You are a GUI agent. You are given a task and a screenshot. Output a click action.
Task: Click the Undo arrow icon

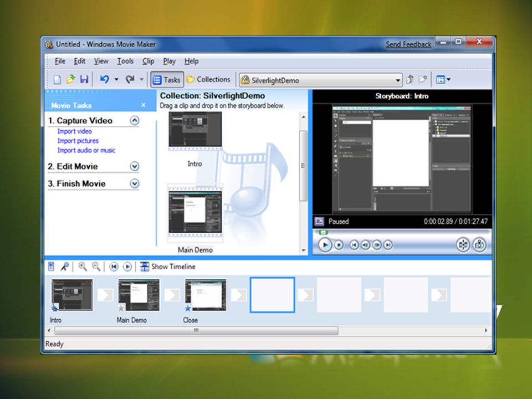tap(105, 79)
